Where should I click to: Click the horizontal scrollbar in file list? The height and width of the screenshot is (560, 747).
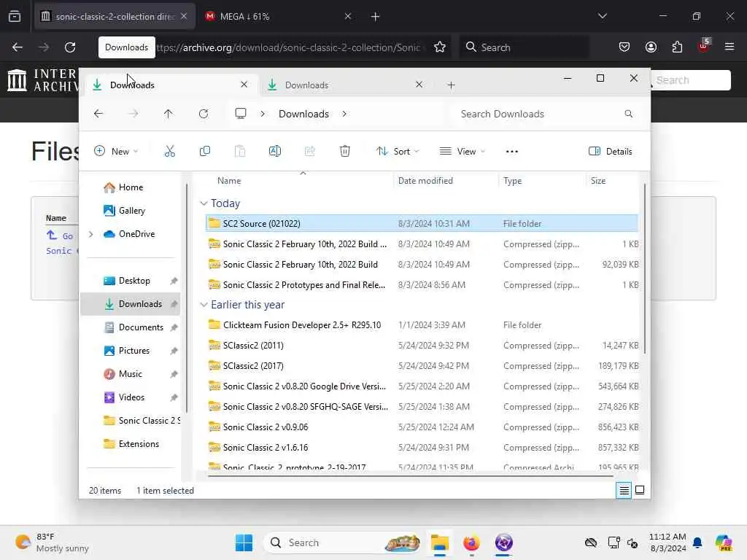pyautogui.click(x=410, y=475)
